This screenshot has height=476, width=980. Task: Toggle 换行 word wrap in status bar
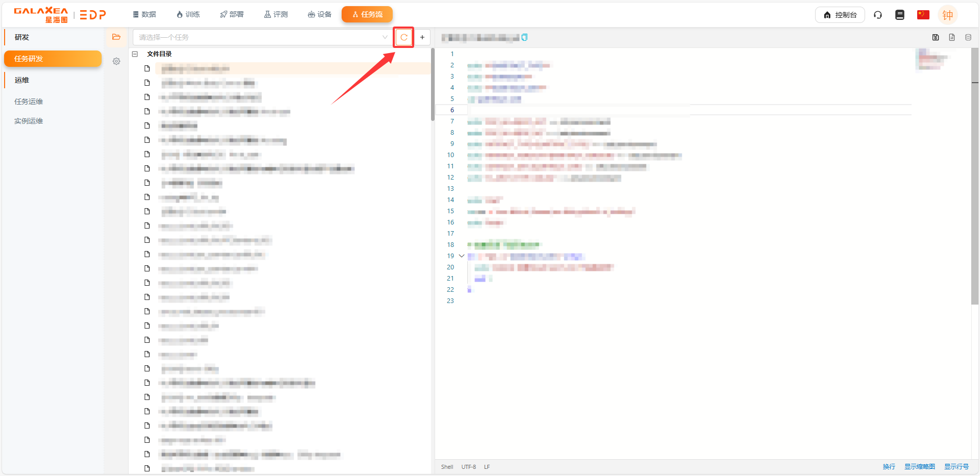pyautogui.click(x=889, y=467)
